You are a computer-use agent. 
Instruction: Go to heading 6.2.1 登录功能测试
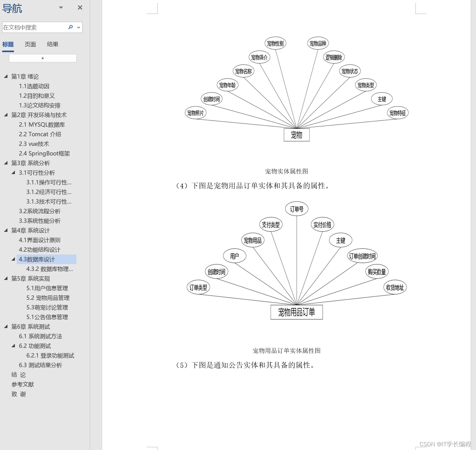tap(50, 355)
